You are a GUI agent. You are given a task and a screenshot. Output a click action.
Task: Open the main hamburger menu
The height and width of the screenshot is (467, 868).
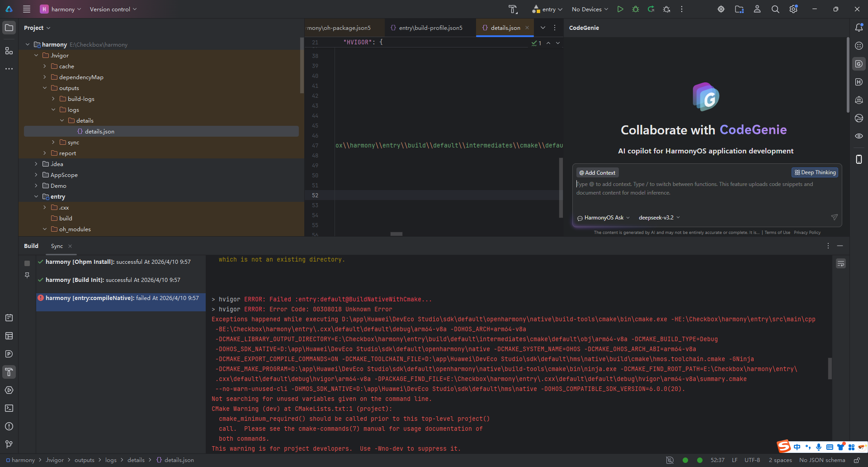(x=27, y=9)
